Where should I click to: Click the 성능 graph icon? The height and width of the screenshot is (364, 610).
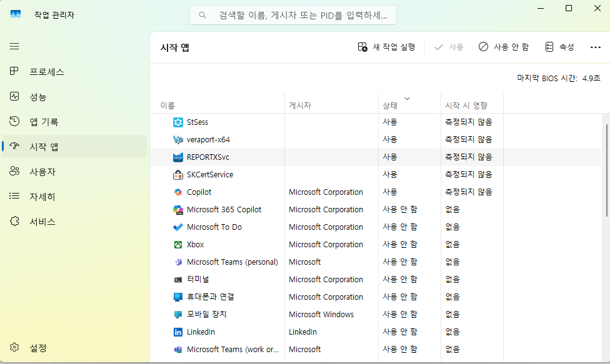coord(14,96)
